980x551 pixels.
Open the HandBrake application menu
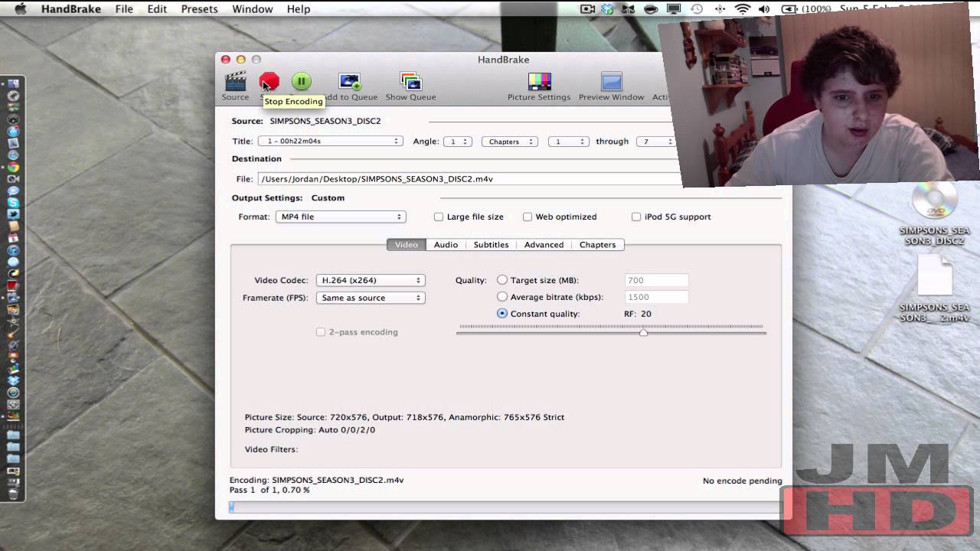pos(70,9)
